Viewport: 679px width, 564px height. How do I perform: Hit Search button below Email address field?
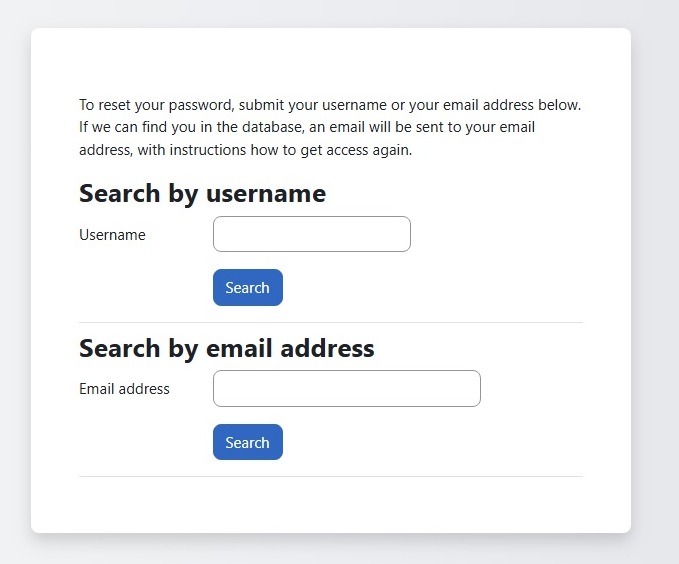pyautogui.click(x=247, y=442)
